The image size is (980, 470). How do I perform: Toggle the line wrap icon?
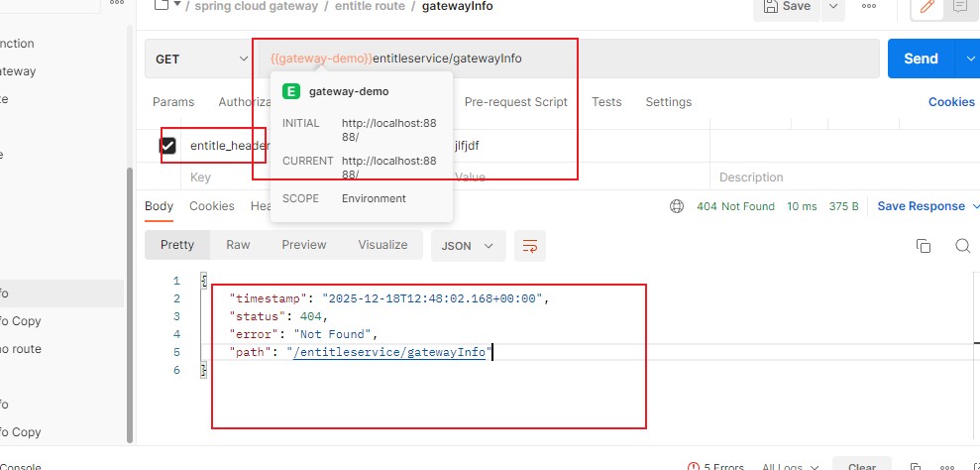(x=530, y=246)
